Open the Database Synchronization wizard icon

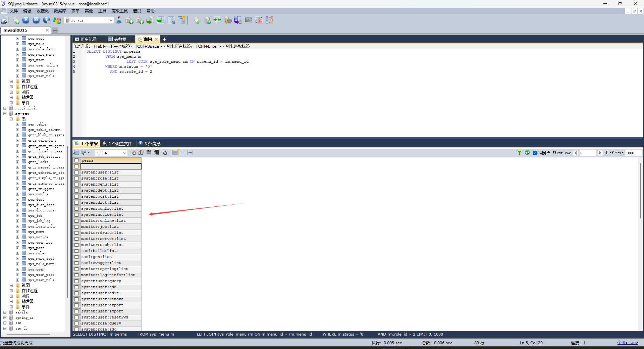(208, 20)
